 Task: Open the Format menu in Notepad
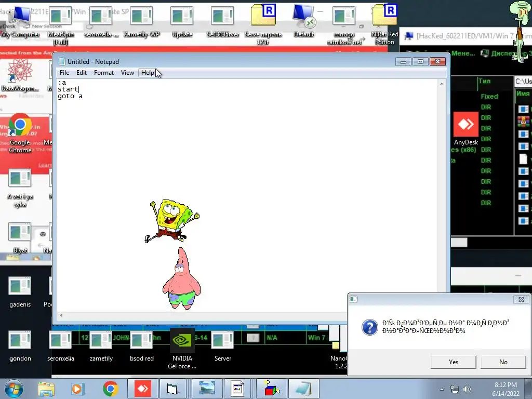click(x=104, y=73)
